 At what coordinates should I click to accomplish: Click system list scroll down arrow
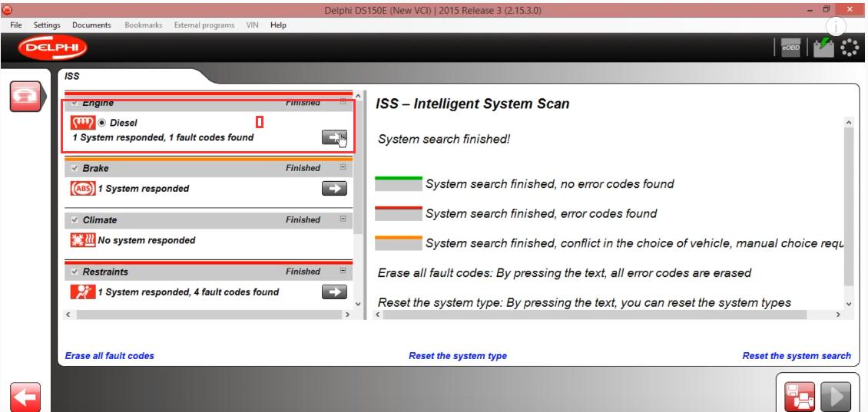[x=358, y=303]
